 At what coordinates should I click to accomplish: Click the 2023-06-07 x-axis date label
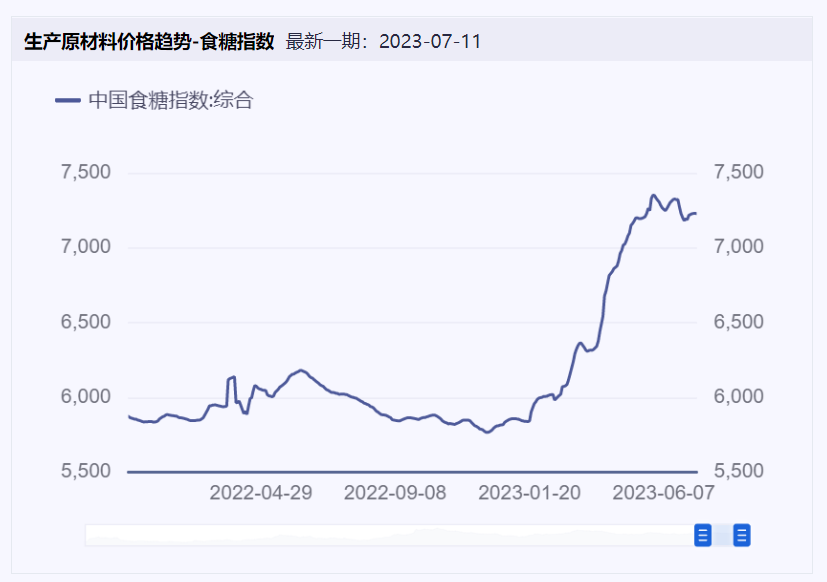click(x=662, y=493)
